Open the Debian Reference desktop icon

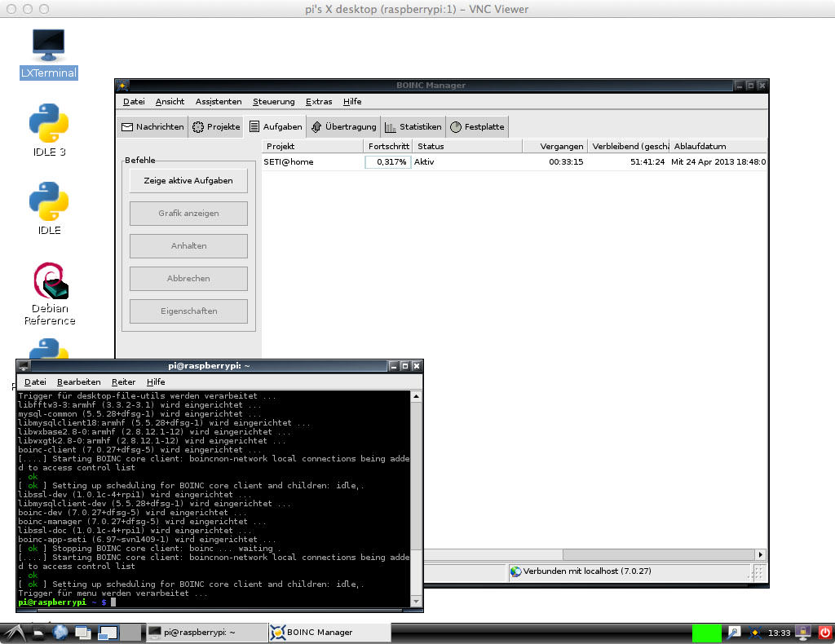(50, 293)
